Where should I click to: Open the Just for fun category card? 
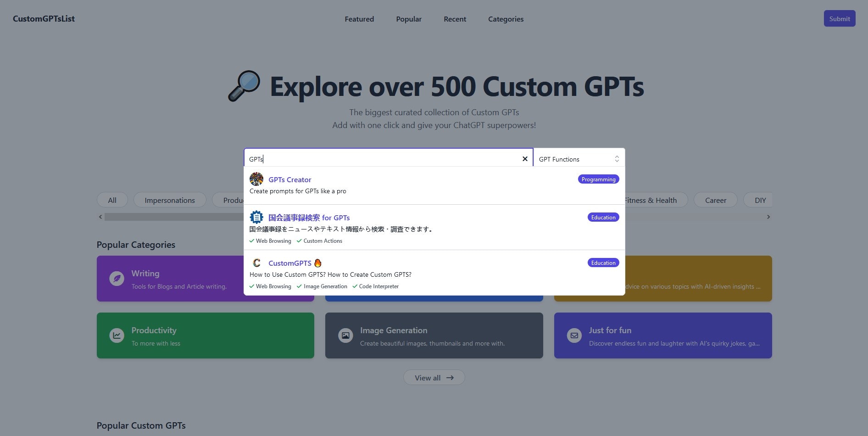point(663,335)
